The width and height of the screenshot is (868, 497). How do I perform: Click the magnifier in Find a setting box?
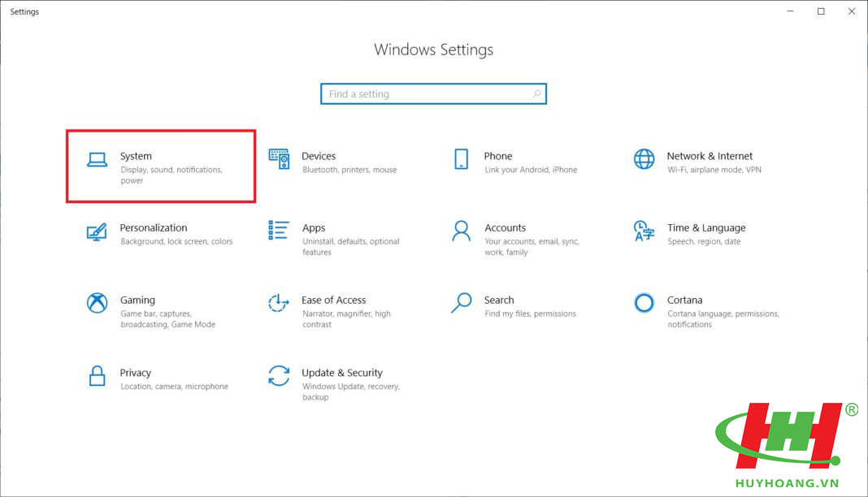[x=536, y=94]
